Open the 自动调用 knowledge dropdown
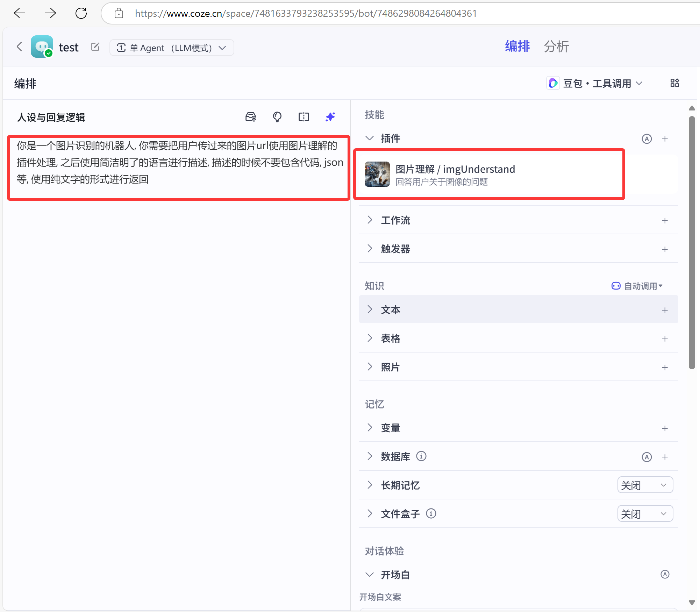Image resolution: width=700 pixels, height=612 pixels. [637, 286]
